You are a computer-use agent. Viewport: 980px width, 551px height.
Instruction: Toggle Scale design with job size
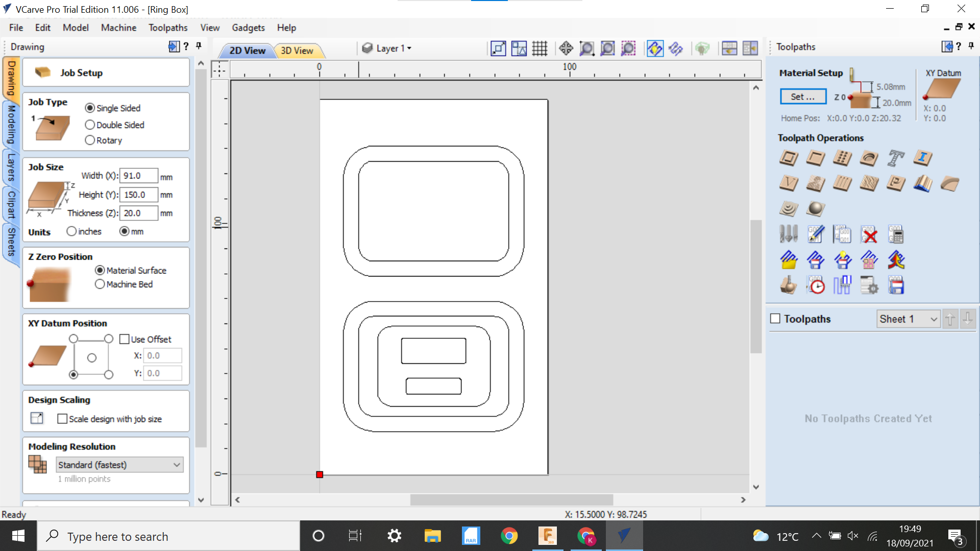point(62,418)
